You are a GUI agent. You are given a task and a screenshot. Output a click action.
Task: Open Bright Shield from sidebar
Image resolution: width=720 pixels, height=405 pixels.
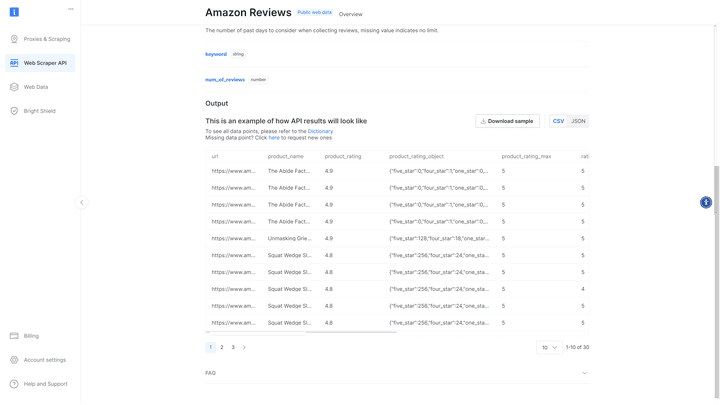pyautogui.click(x=40, y=111)
